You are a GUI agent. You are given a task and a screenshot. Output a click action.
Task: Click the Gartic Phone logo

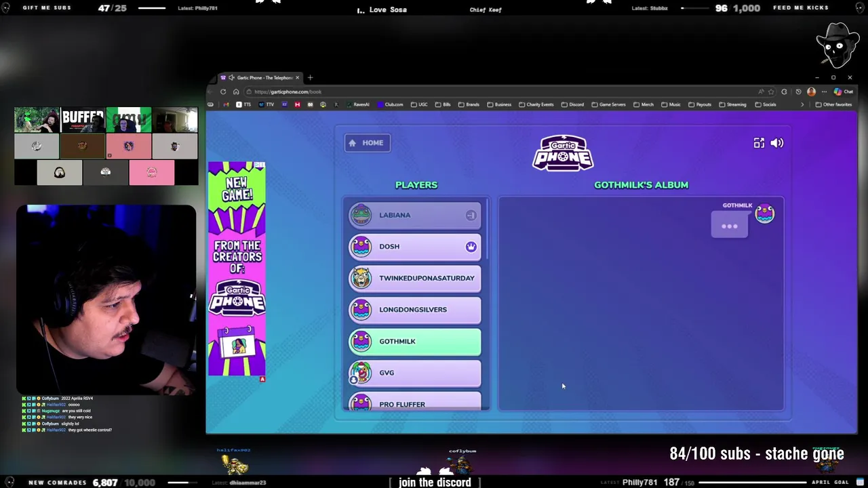pyautogui.click(x=563, y=152)
